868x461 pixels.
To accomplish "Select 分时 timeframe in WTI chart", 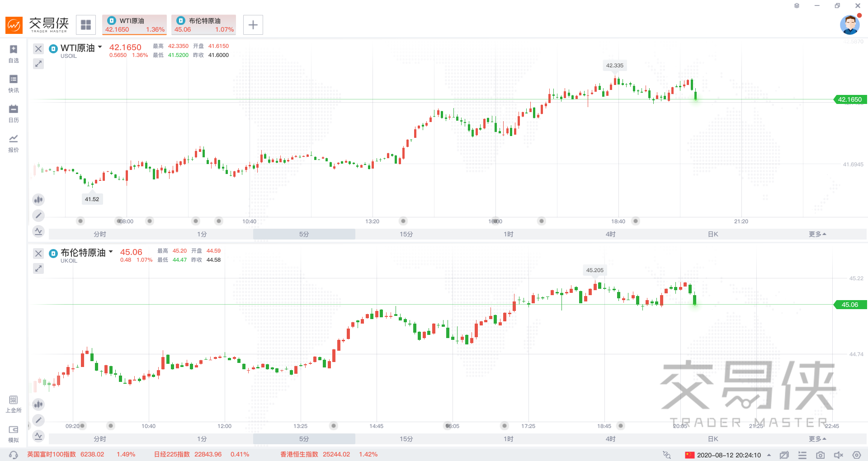I will [x=100, y=234].
